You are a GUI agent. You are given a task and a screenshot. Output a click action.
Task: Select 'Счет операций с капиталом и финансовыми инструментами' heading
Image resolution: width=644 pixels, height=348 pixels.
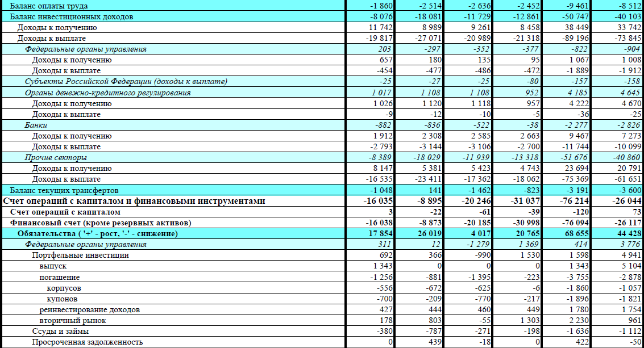134,201
